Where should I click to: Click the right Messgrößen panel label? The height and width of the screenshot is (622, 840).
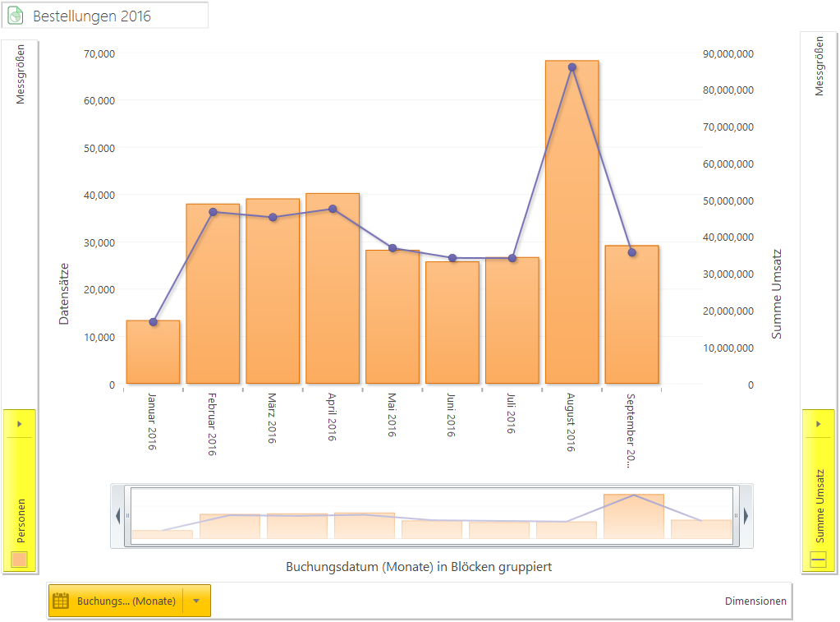(819, 66)
